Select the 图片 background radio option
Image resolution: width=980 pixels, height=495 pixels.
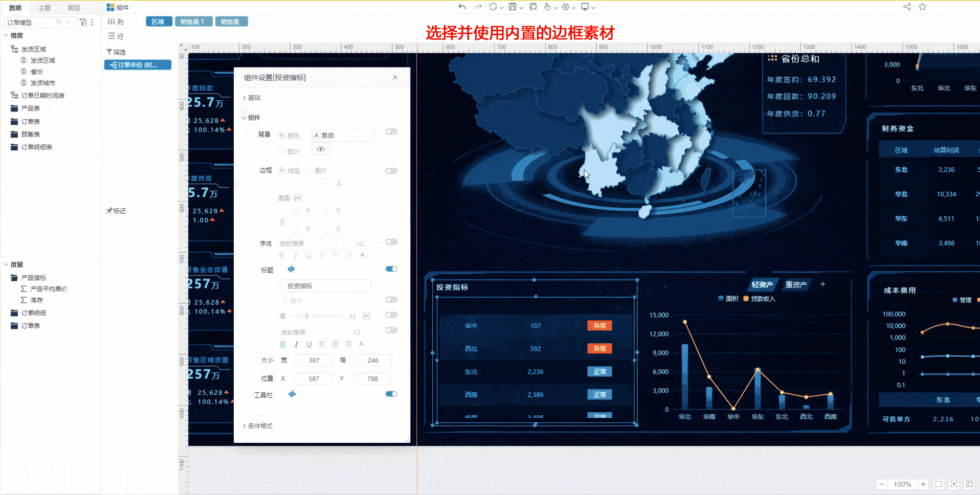281,151
